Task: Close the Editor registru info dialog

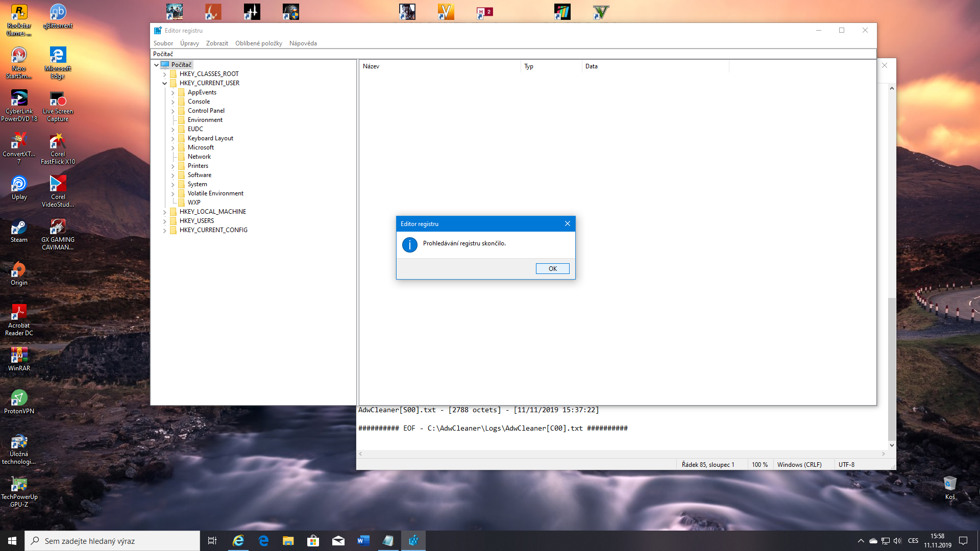Action: pos(567,223)
